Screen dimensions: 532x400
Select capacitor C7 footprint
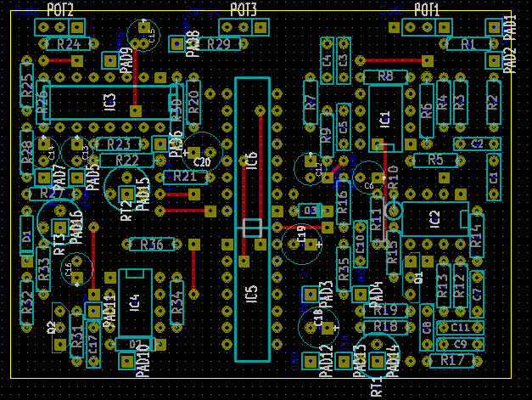477,294
